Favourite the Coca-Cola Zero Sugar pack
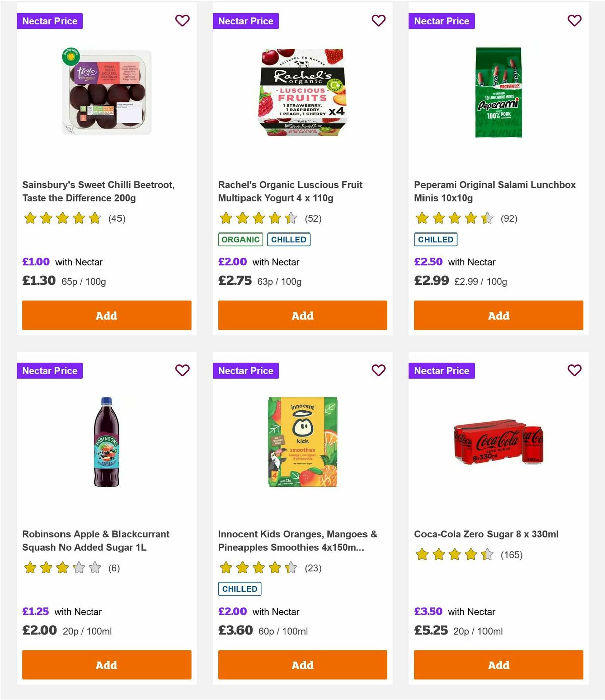Image resolution: width=605 pixels, height=700 pixels. coord(574,370)
